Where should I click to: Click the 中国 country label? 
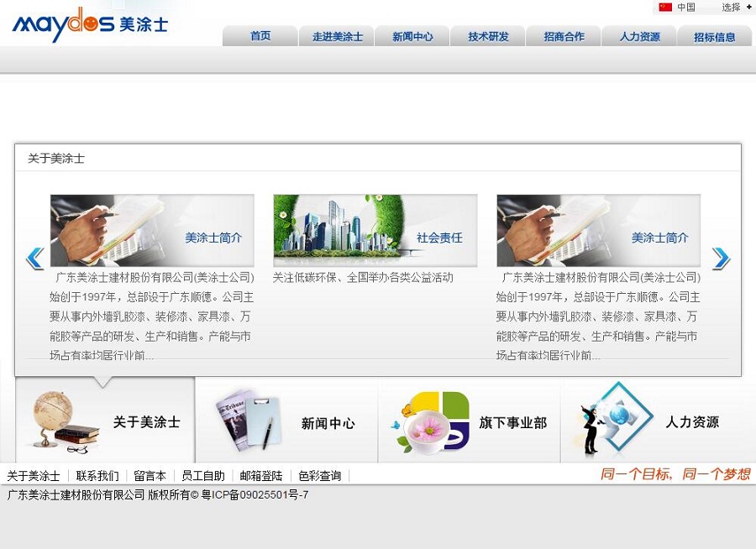(x=686, y=7)
